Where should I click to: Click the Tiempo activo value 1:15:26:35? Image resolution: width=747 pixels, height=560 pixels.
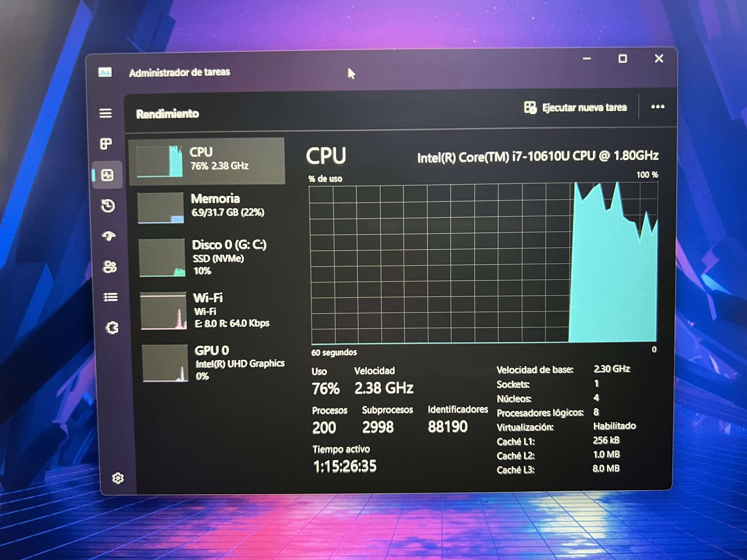pos(345,466)
